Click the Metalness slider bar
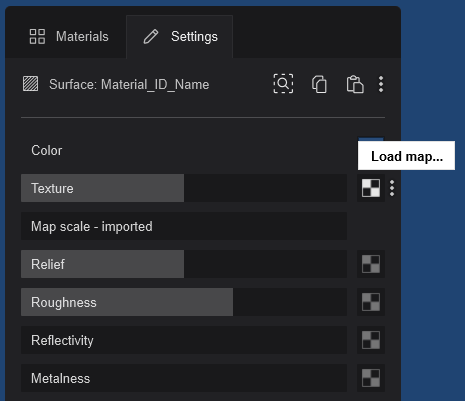465x401 pixels. click(x=184, y=378)
